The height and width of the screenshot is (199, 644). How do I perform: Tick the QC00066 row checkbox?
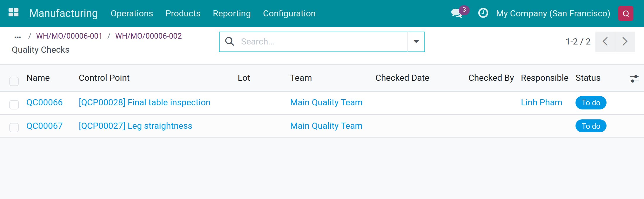(14, 104)
